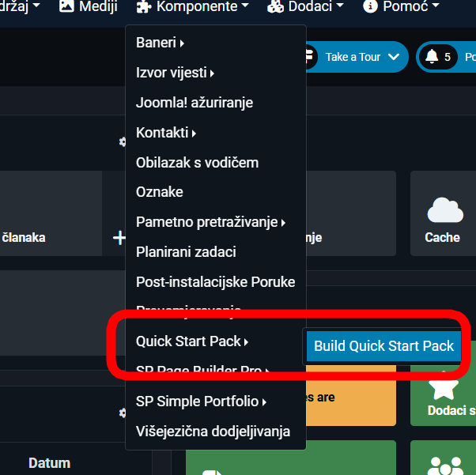
Task: Open the Dodaci menu
Action: [x=305, y=6]
